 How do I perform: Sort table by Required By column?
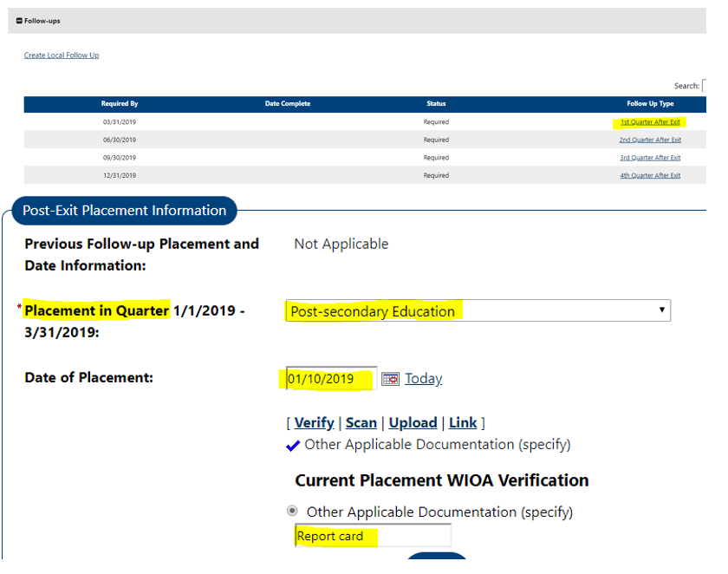coord(119,104)
